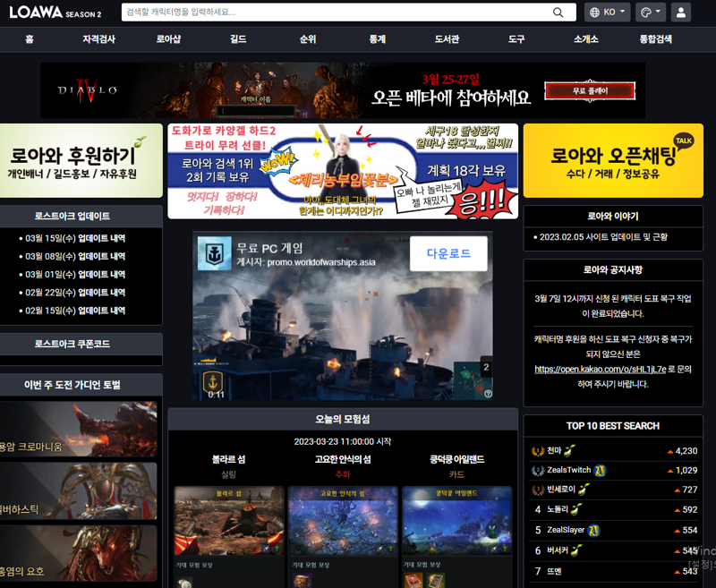Open the 통합검색 menu item

655,39
